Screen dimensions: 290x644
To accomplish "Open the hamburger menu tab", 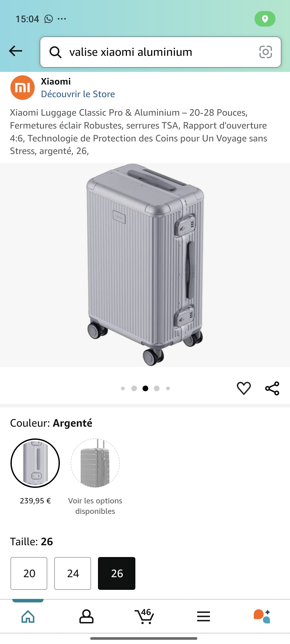I will click(203, 616).
